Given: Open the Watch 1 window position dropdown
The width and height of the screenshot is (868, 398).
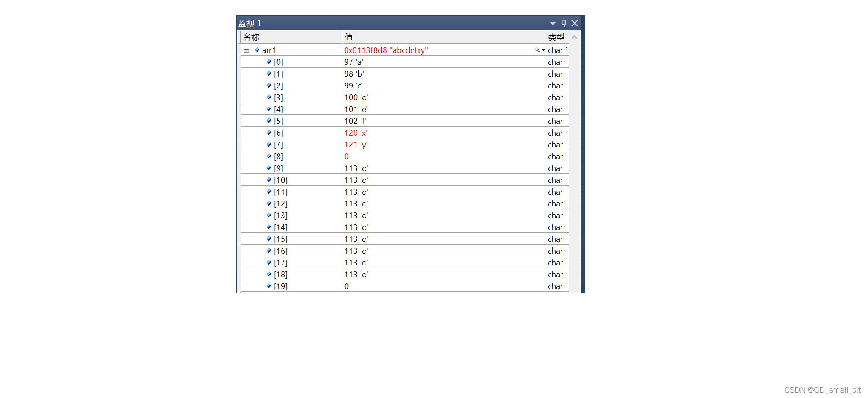Looking at the screenshot, I should [x=553, y=23].
